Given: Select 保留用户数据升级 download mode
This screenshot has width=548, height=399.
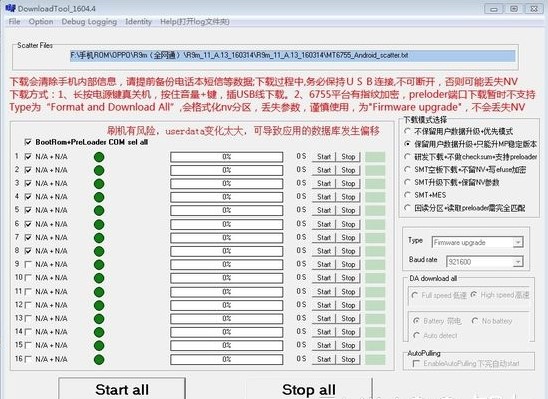Looking at the screenshot, I should 408,144.
